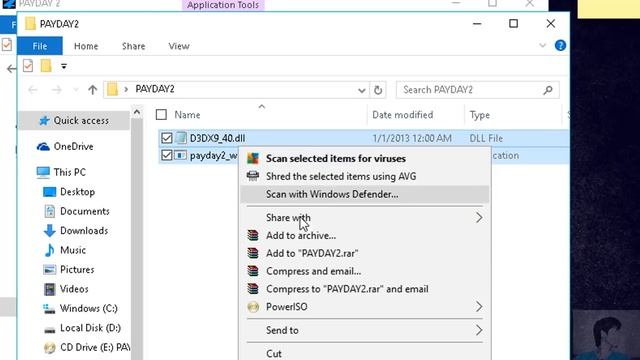This screenshot has width=640, height=360.
Task: Go back with the Back arrow
Action: tap(33, 90)
